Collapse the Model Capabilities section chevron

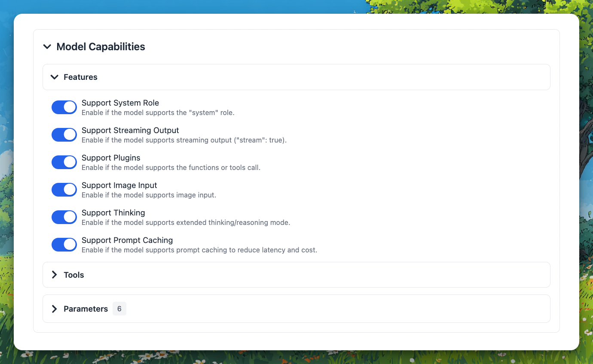tap(47, 47)
